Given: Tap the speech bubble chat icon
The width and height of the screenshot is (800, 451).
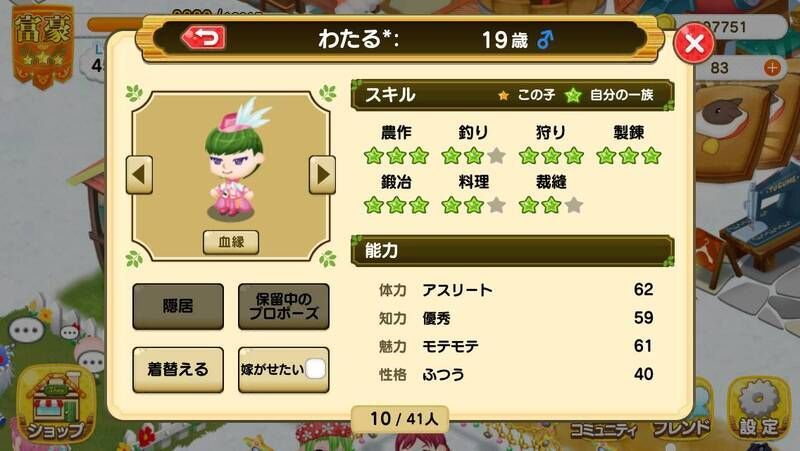Looking at the screenshot, I should pyautogui.click(x=26, y=330).
